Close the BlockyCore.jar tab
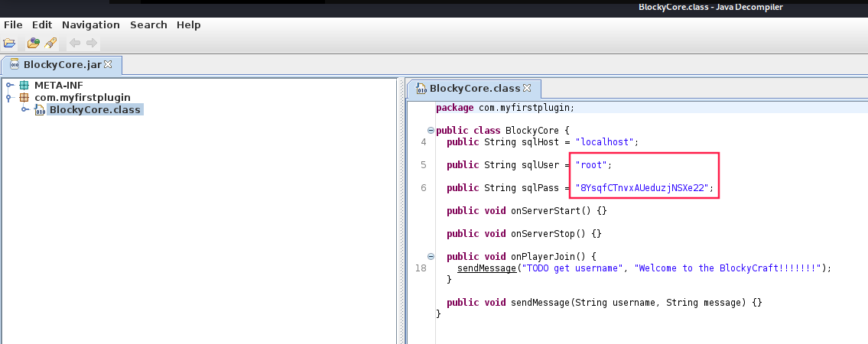The image size is (868, 344). pyautogui.click(x=108, y=64)
